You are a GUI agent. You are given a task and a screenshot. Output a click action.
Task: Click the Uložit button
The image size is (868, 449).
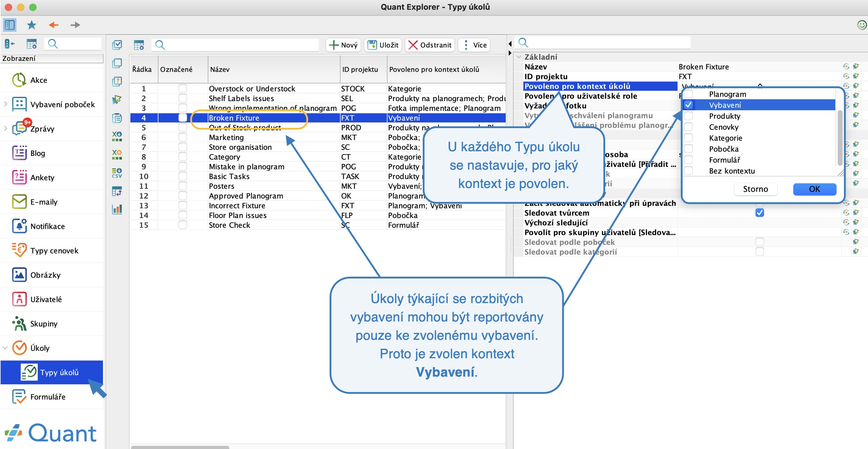[x=383, y=45]
